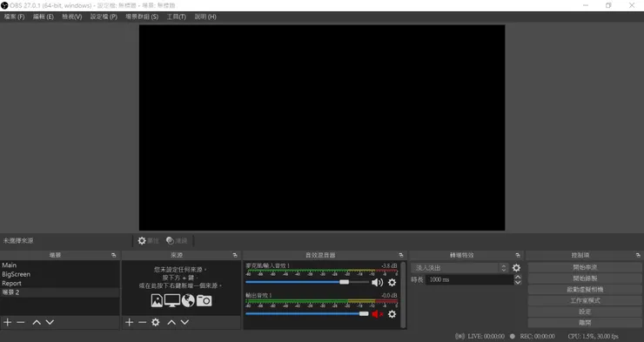Image resolution: width=644 pixels, height=342 pixels.
Task: Click the REC status dot in status bar
Action: point(513,336)
